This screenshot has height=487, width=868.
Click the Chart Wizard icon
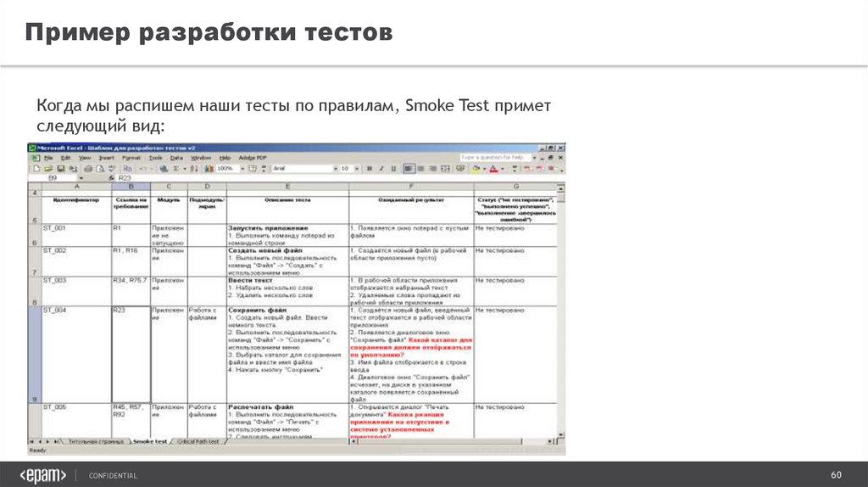209,169
